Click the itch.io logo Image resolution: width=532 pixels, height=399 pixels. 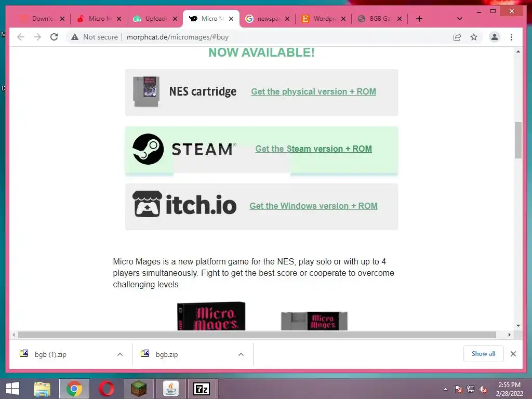(x=184, y=204)
